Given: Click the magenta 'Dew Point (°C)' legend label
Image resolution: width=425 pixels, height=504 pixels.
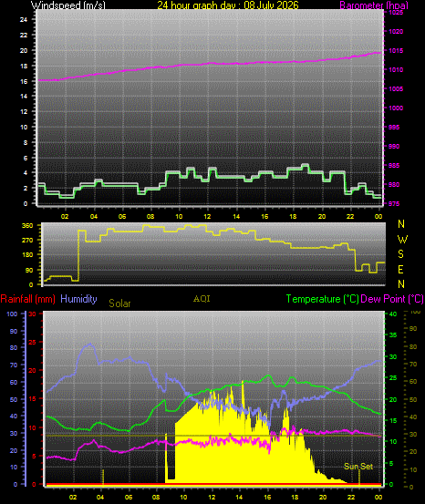Looking at the screenshot, I should coord(392,299).
